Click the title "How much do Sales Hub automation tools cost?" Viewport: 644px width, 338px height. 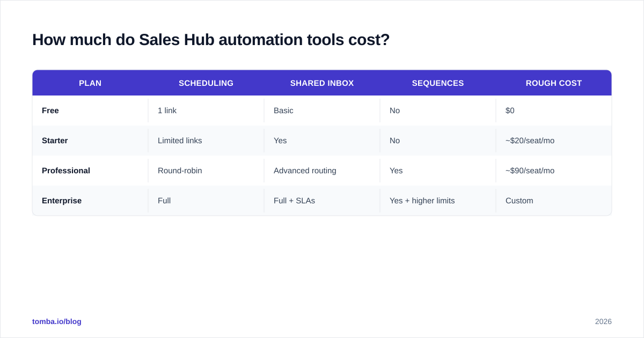tap(211, 40)
